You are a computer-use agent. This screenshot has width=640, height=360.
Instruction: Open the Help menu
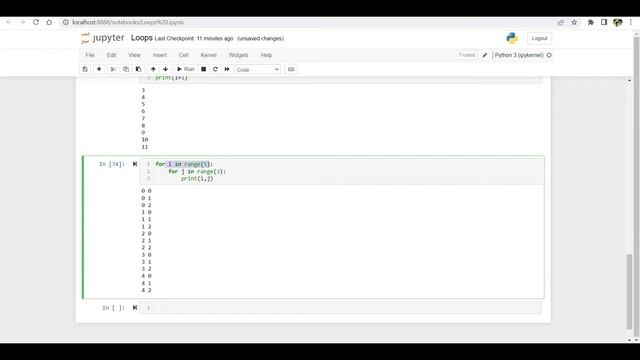[x=266, y=55]
